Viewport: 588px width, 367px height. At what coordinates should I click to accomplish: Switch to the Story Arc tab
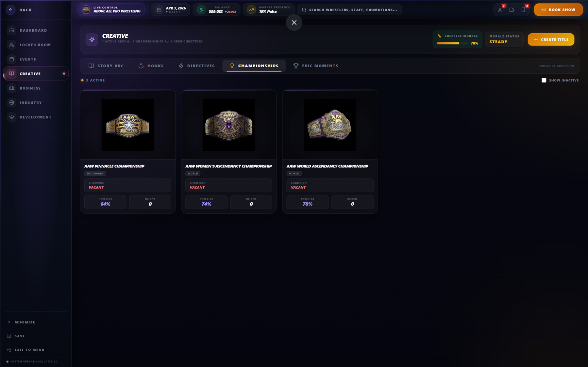pos(106,66)
